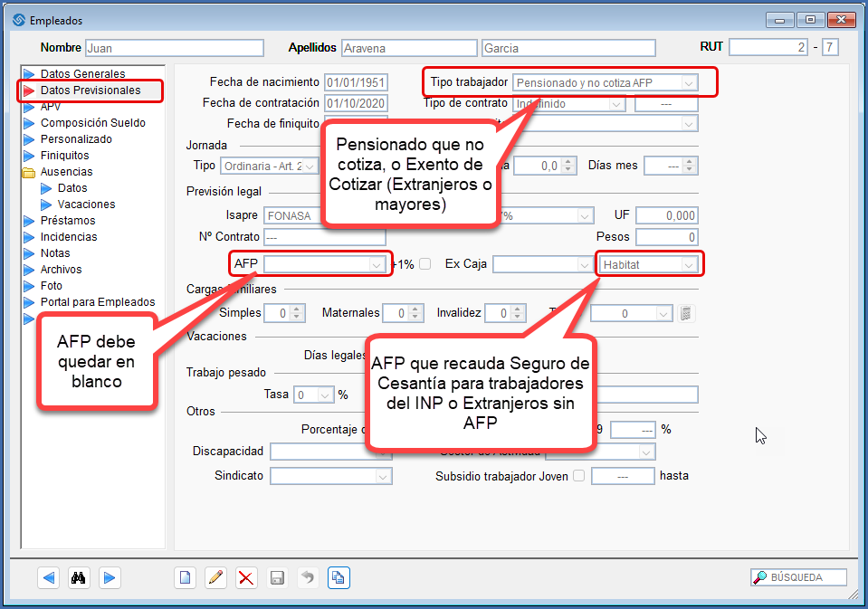Edit record with the pencil icon
868x609 pixels.
coord(216,578)
